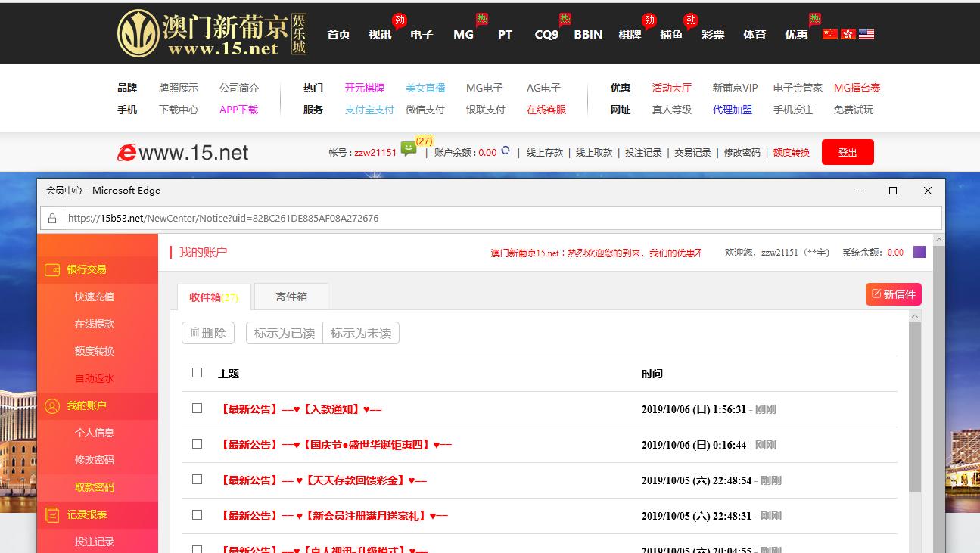The image size is (980, 553).
Task: Switch to the 寄件箱 tab
Action: (x=291, y=297)
